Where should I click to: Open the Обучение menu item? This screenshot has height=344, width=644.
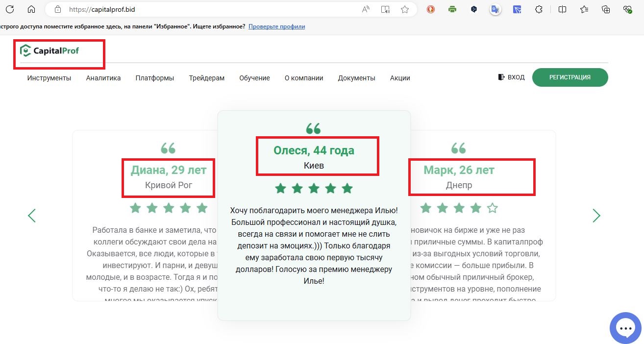254,78
